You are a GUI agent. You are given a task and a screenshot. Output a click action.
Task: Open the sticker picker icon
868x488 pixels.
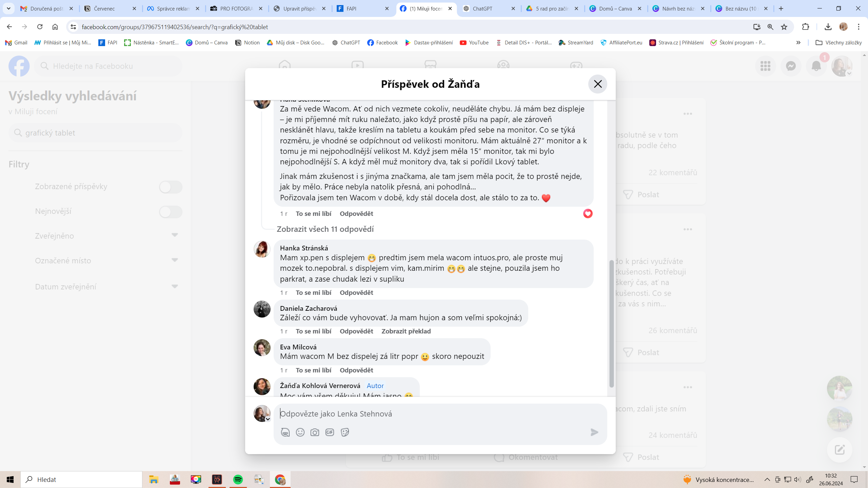[x=345, y=432]
